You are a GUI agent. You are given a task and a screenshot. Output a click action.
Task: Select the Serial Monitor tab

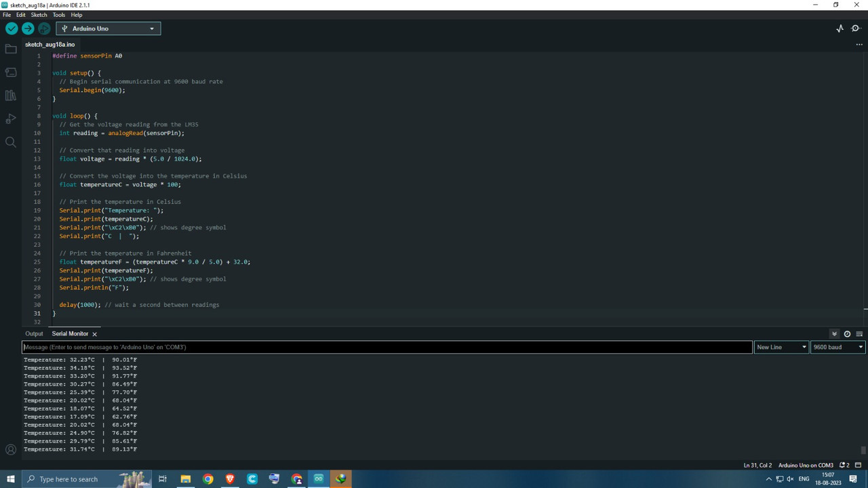pos(70,334)
